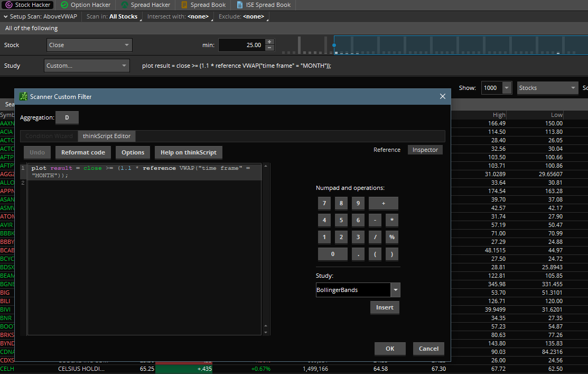
Task: Click the Undo button
Action: 37,152
